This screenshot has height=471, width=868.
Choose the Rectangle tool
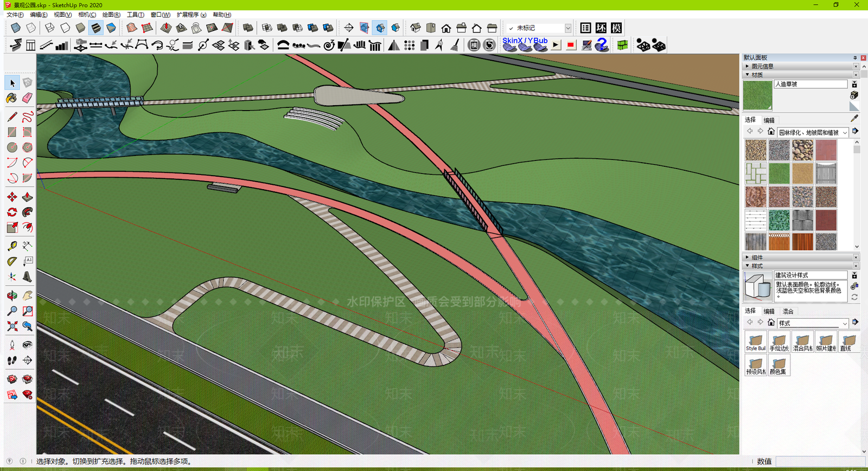click(x=12, y=132)
